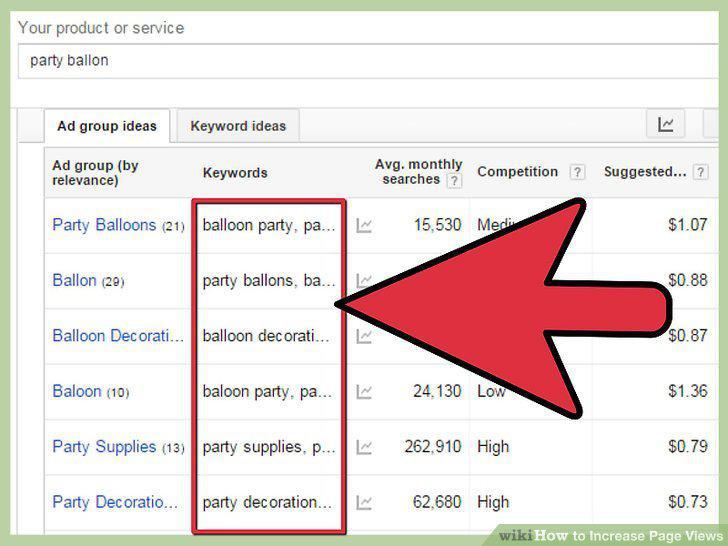
Task: Click the searches value 62,680
Action: pyautogui.click(x=437, y=502)
